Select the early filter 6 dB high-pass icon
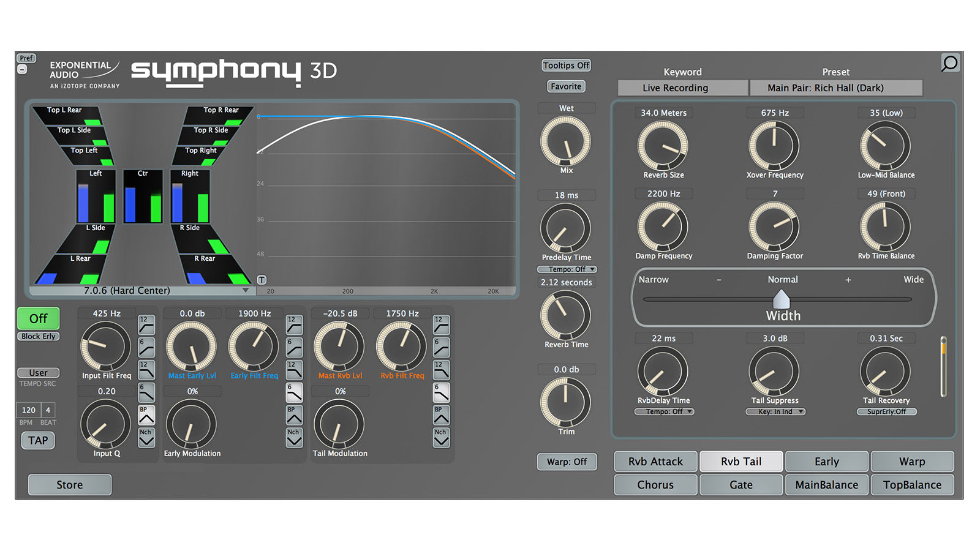The height and width of the screenshot is (551, 980). pyautogui.click(x=295, y=348)
